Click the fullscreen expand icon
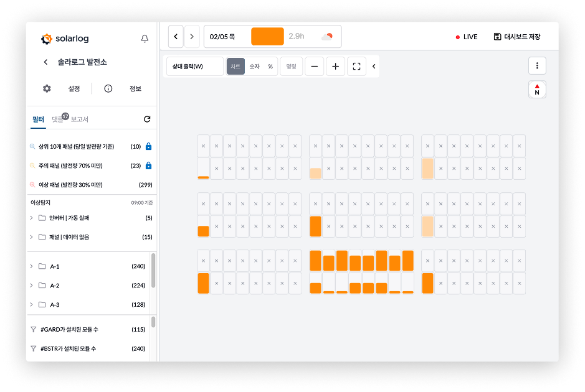Viewport: 585px width, 392px height. coord(356,67)
